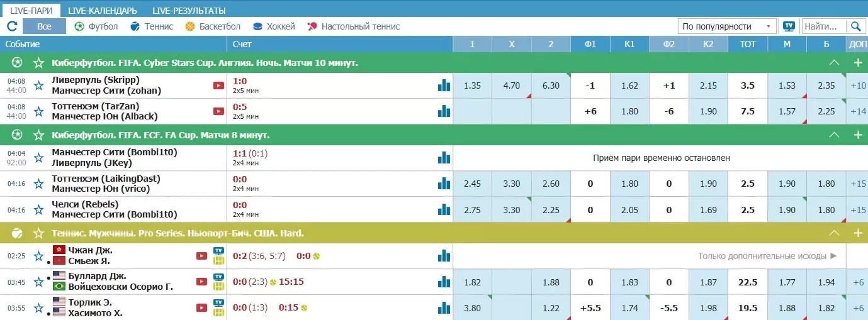Viewport: 868px width, 320px height.
Task: Collapse the ECF FA Cup section
Action: (x=834, y=135)
